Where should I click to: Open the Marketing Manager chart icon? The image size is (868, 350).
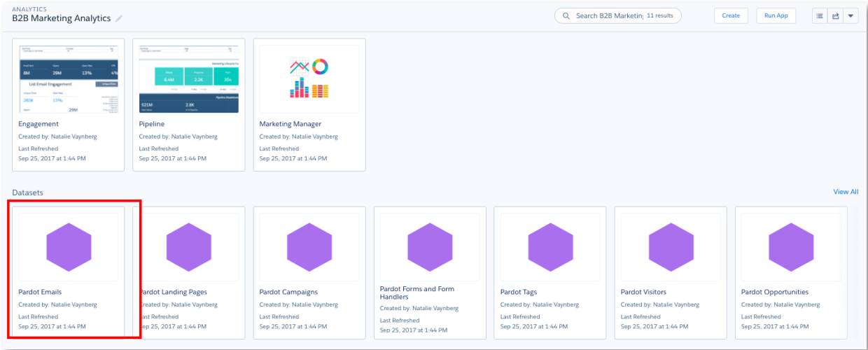(x=309, y=79)
